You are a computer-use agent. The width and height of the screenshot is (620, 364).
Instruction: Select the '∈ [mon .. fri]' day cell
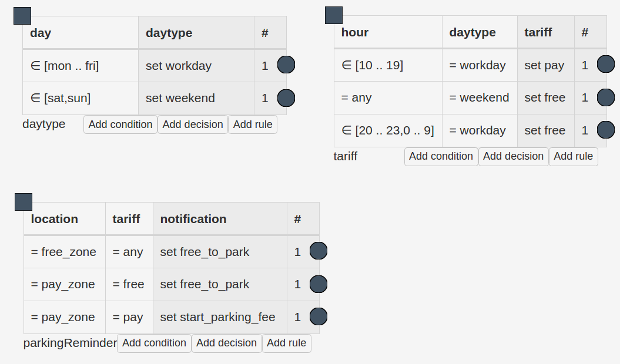click(81, 66)
